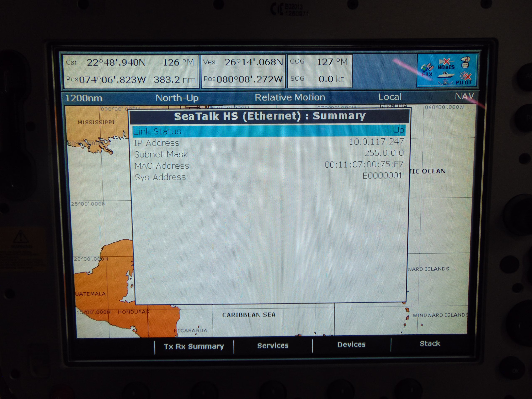The height and width of the screenshot is (399, 532).
Task: Tap vessel longitude 080°08'.272W
Action: point(249,79)
